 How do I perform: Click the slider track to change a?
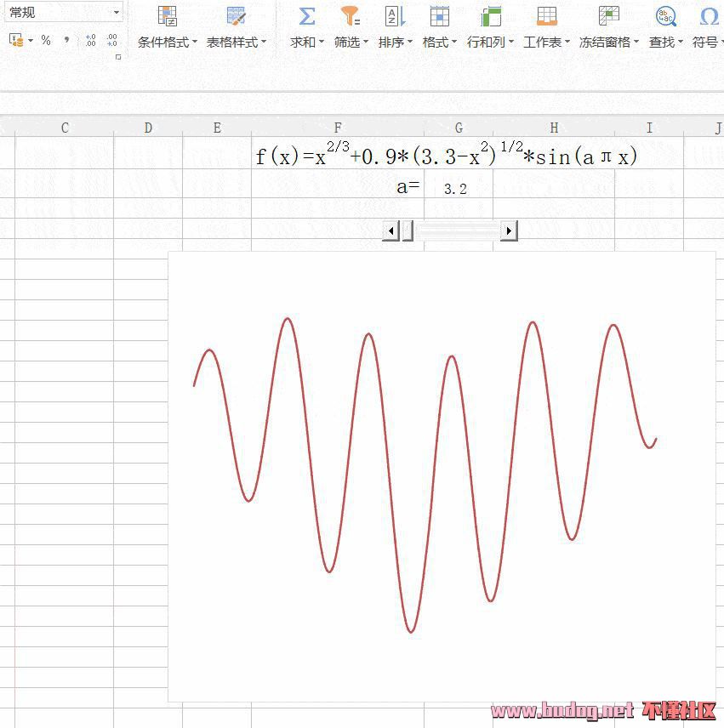click(x=459, y=230)
